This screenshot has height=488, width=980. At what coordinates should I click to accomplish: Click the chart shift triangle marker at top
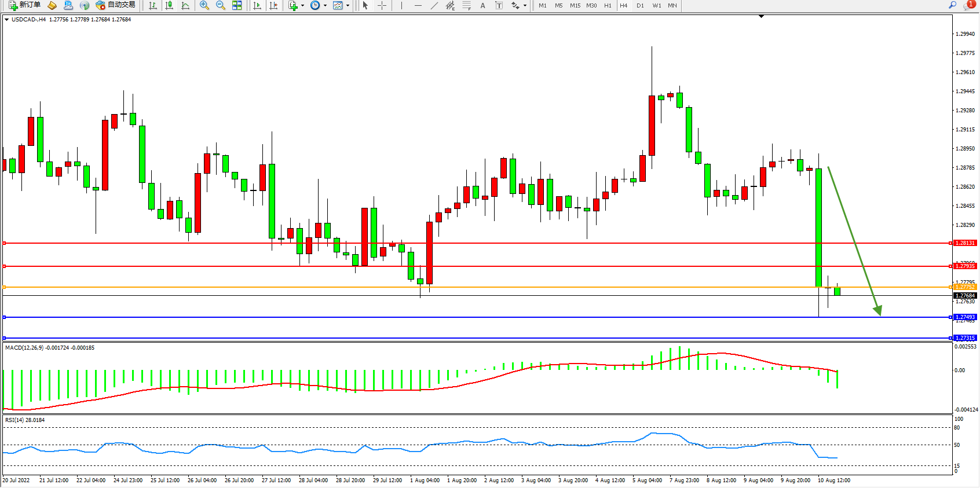(761, 17)
